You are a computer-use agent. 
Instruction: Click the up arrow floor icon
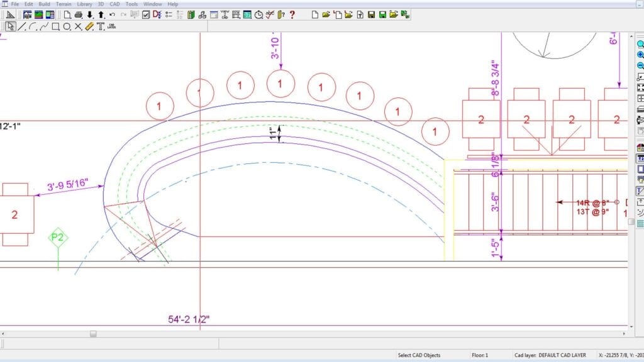101,15
